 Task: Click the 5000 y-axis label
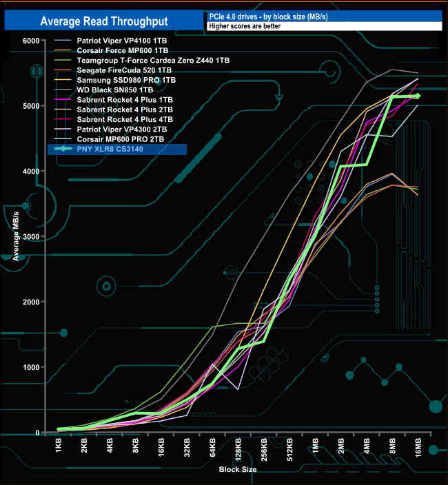tap(31, 106)
